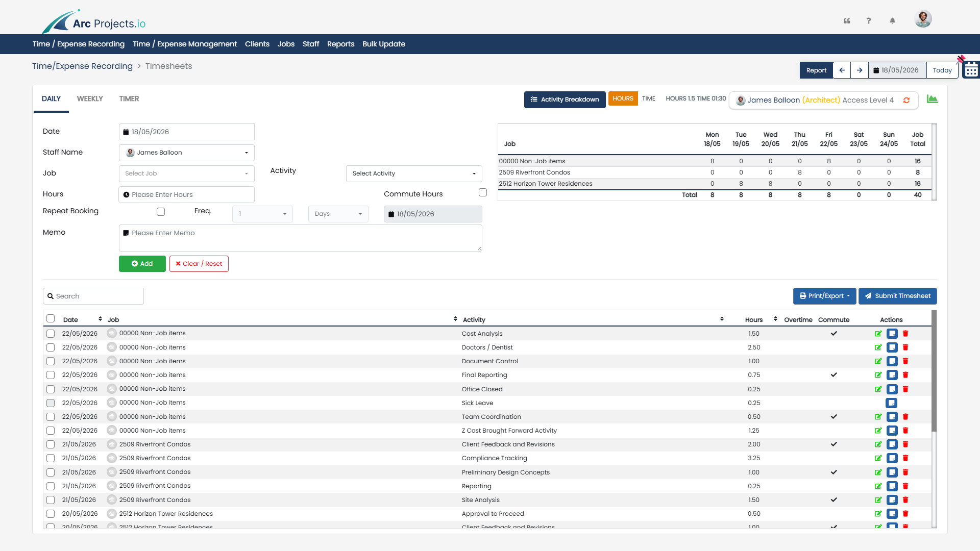Delete the Compliance Tracking entry
Image resolution: width=980 pixels, height=551 pixels.
[905, 458]
